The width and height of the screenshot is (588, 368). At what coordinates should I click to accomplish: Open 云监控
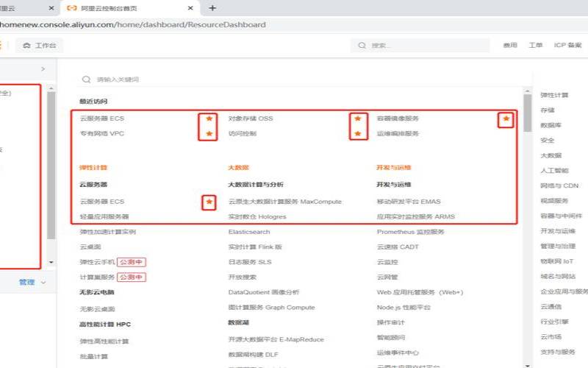pos(387,262)
